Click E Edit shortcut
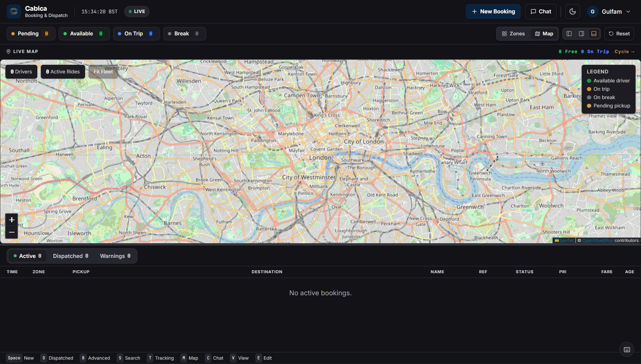This screenshot has width=641, height=364. 264,358
